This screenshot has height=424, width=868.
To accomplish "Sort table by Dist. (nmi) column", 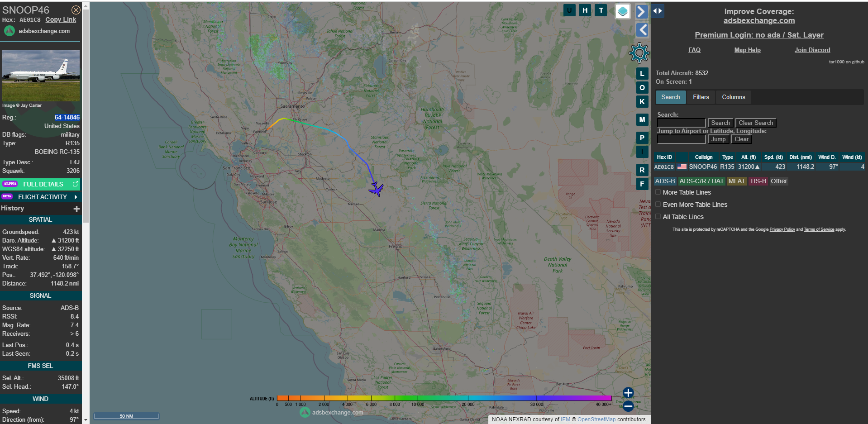I will point(800,157).
